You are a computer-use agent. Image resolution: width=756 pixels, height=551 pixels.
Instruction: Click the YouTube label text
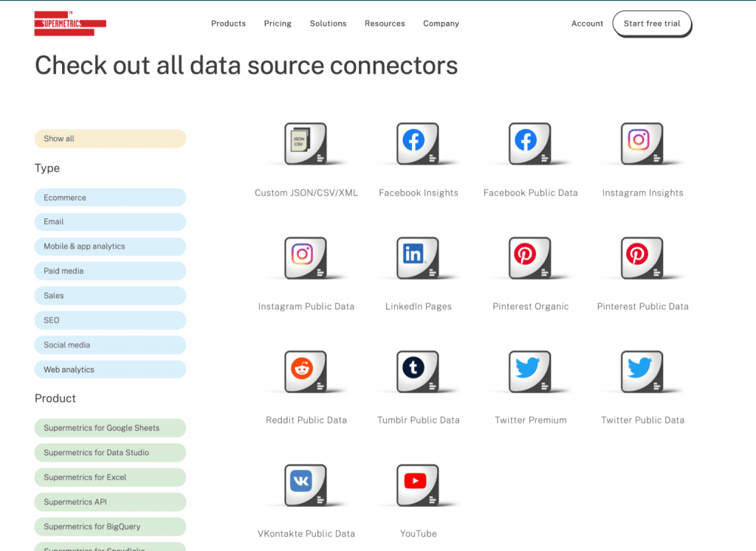click(419, 533)
